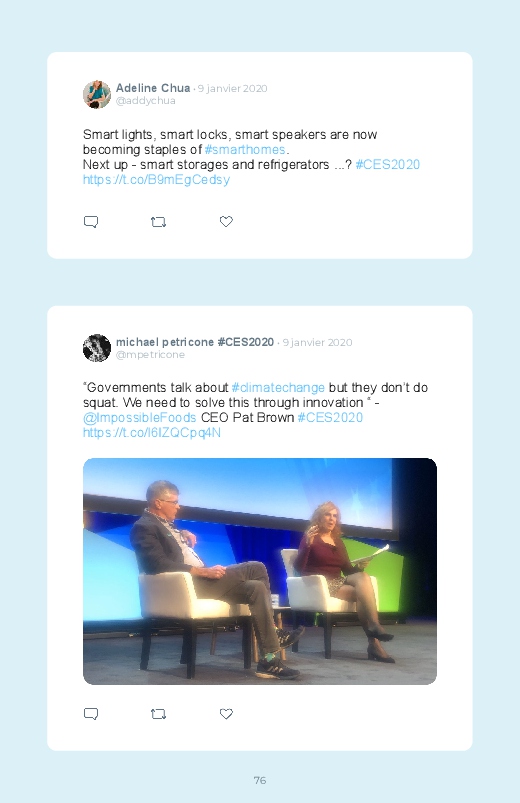The width and height of the screenshot is (520, 803).
Task: Click the Adeline Chua display name
Action: click(153, 88)
